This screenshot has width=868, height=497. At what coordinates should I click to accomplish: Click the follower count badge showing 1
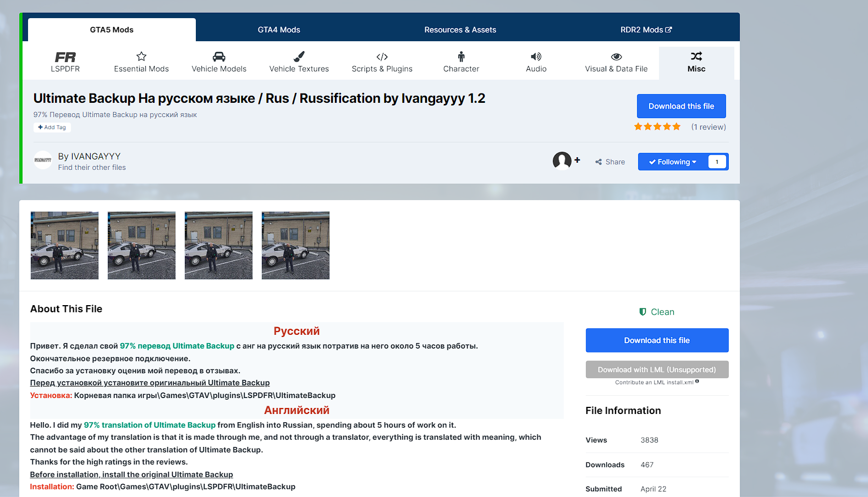click(x=717, y=162)
